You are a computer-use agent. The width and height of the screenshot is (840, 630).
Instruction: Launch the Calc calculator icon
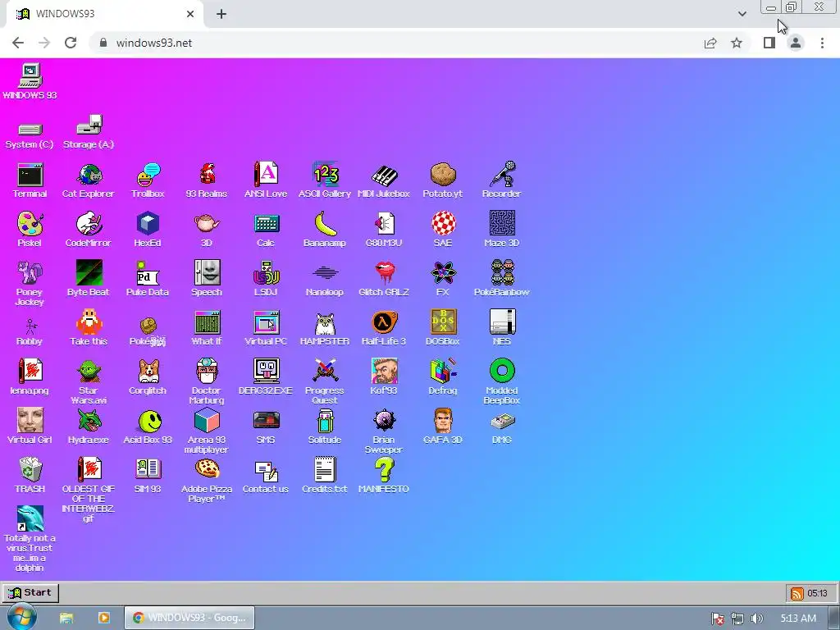(266, 230)
